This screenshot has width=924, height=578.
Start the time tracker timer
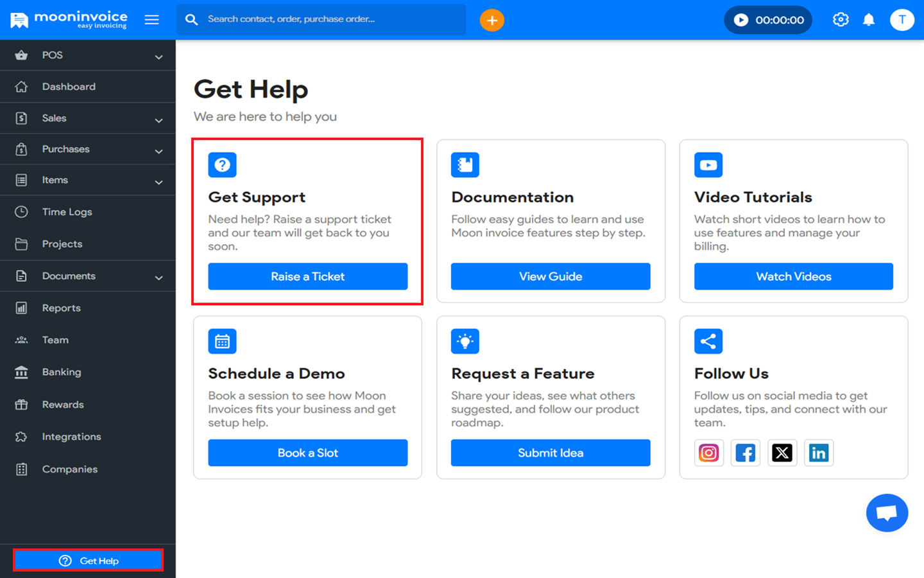[741, 20]
